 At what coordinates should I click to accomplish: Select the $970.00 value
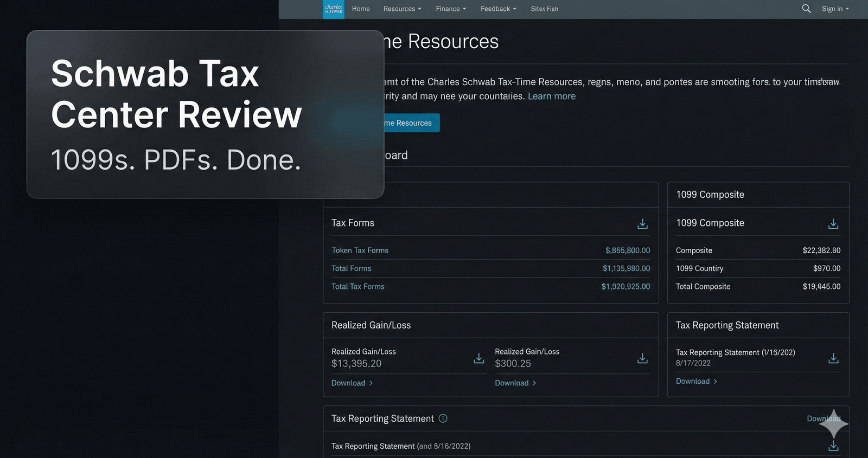click(827, 268)
